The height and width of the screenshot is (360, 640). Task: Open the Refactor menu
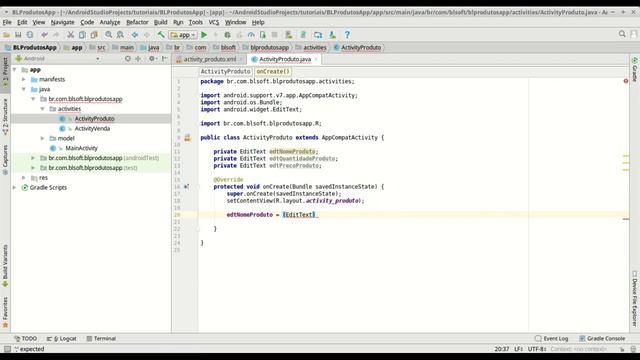pos(137,22)
